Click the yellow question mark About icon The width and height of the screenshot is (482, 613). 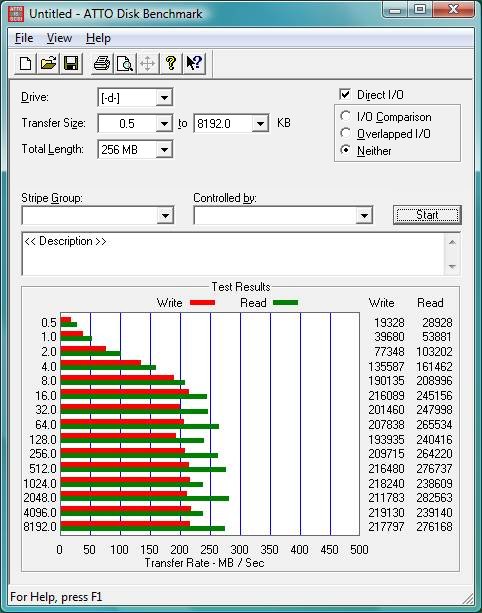pyautogui.click(x=170, y=63)
